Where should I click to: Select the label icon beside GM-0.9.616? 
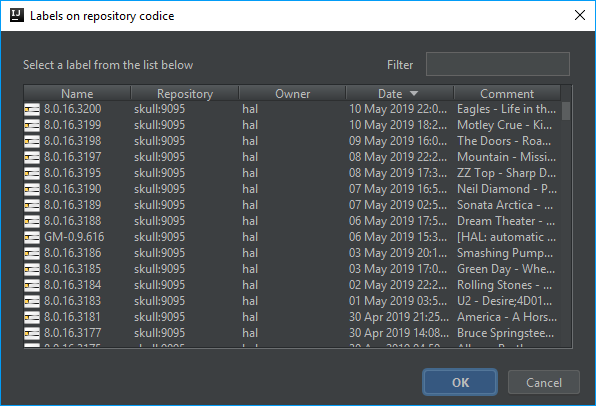click(32, 238)
